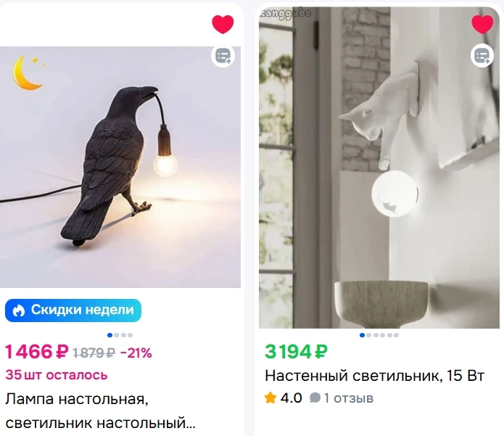Add the crow lamp to a list via its list-plus icon
Screen dimensions: 504x436
click(223, 57)
